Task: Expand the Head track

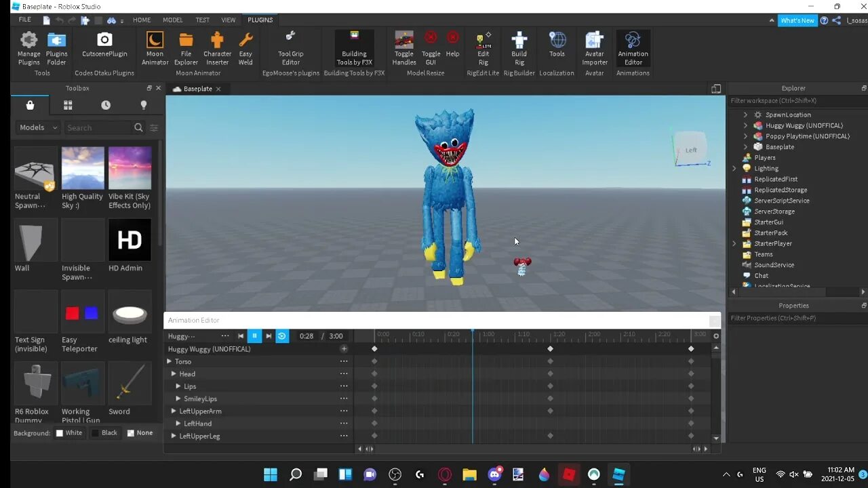Action: click(174, 373)
